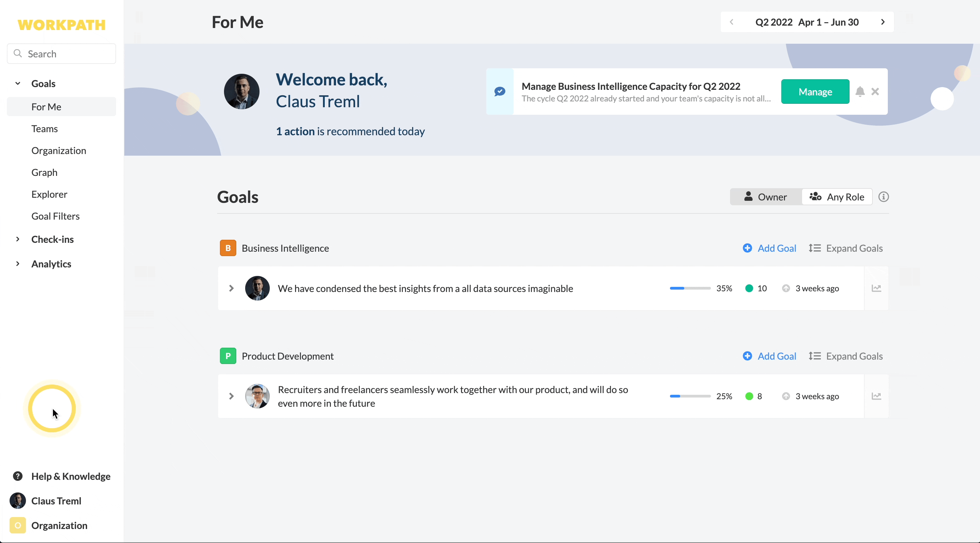Add Goal to Product Development
Viewport: 980px width, 543px height.
point(770,356)
